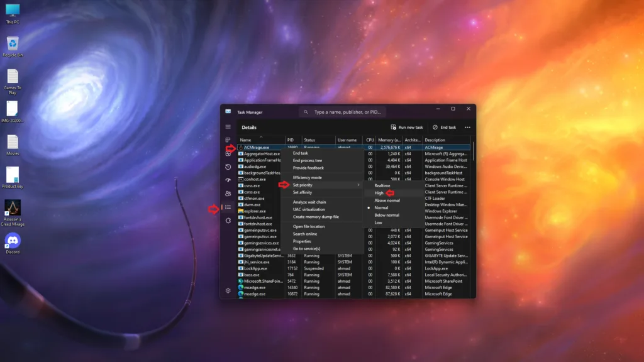Screen dimensions: 644x362
Task: Select the ACMirage.exe process row
Action: (354, 147)
